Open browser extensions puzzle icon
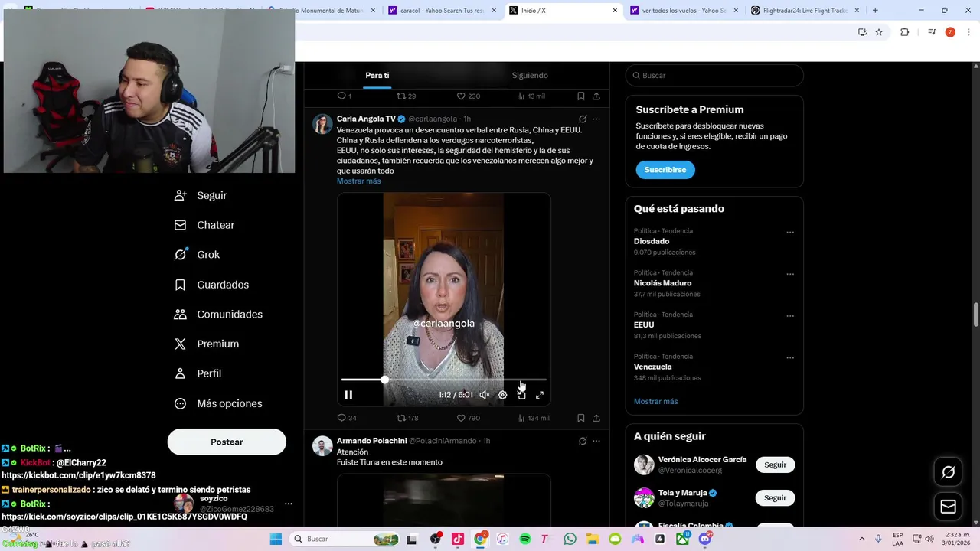The width and height of the screenshot is (980, 551). (x=904, y=32)
